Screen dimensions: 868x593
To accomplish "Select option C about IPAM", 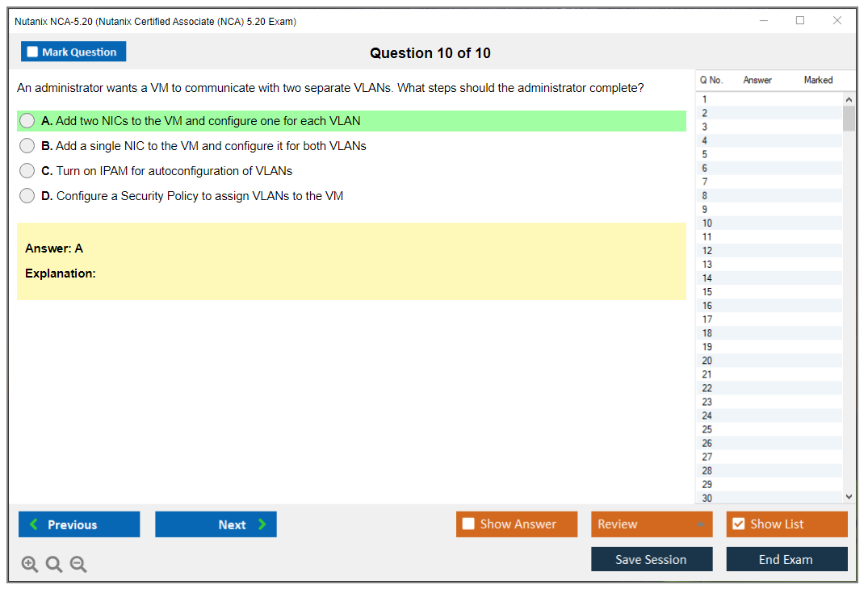I will coord(27,171).
